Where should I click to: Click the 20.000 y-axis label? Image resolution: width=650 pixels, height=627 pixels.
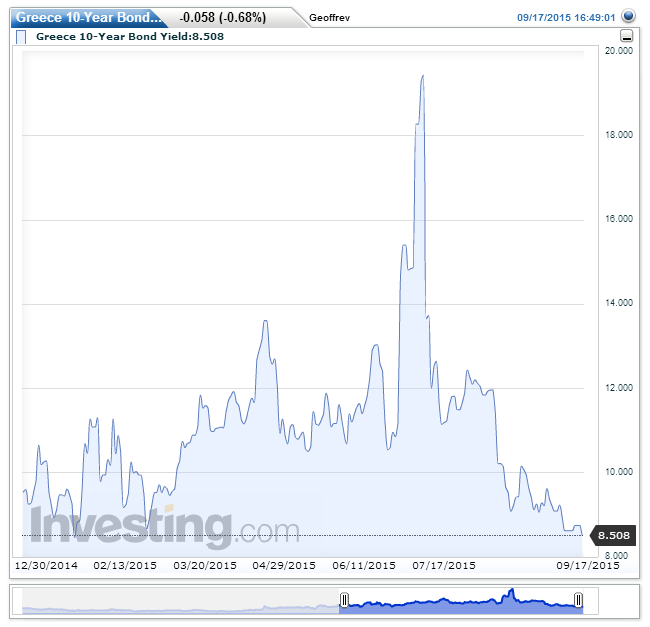click(620, 51)
